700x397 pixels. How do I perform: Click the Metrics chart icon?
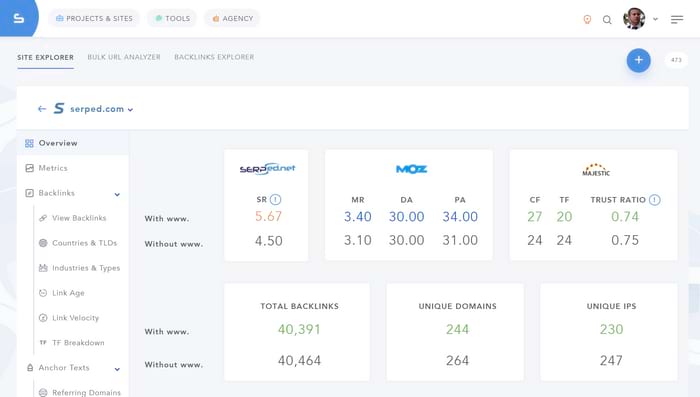tap(29, 168)
